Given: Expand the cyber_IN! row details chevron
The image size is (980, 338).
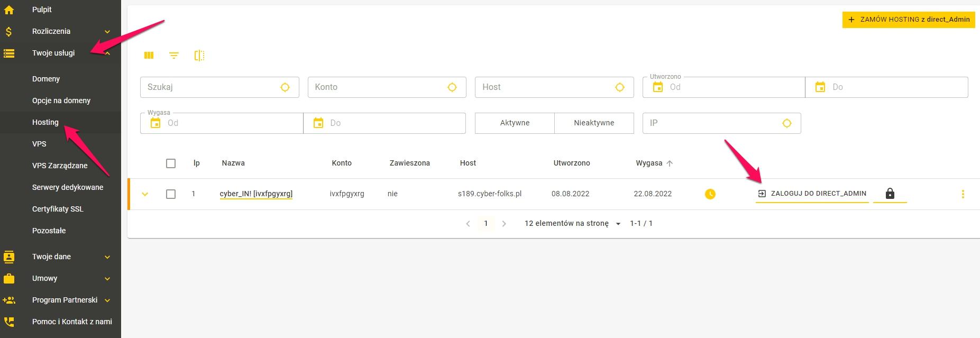Looking at the screenshot, I should coord(145,194).
